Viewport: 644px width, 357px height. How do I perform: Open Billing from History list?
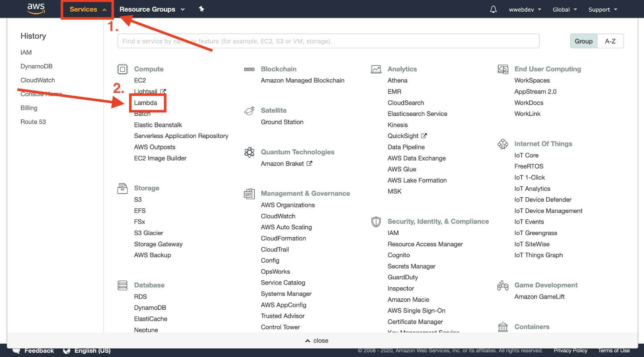coord(29,108)
